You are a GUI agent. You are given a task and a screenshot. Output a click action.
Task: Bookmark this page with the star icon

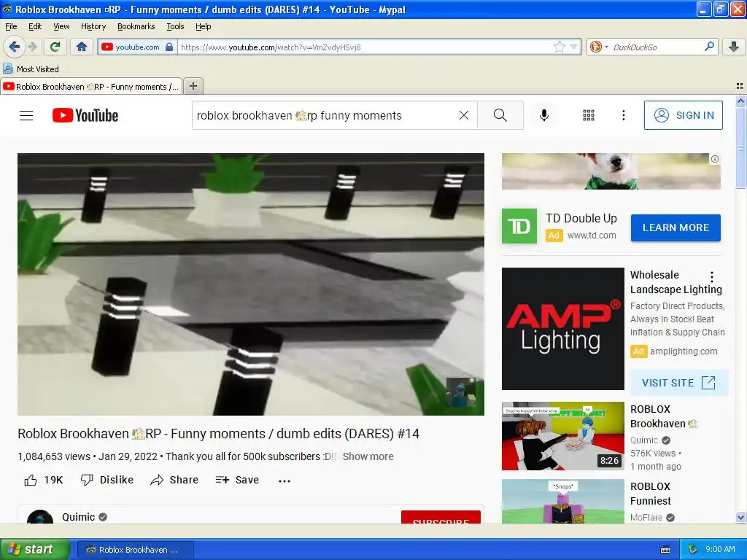click(560, 47)
